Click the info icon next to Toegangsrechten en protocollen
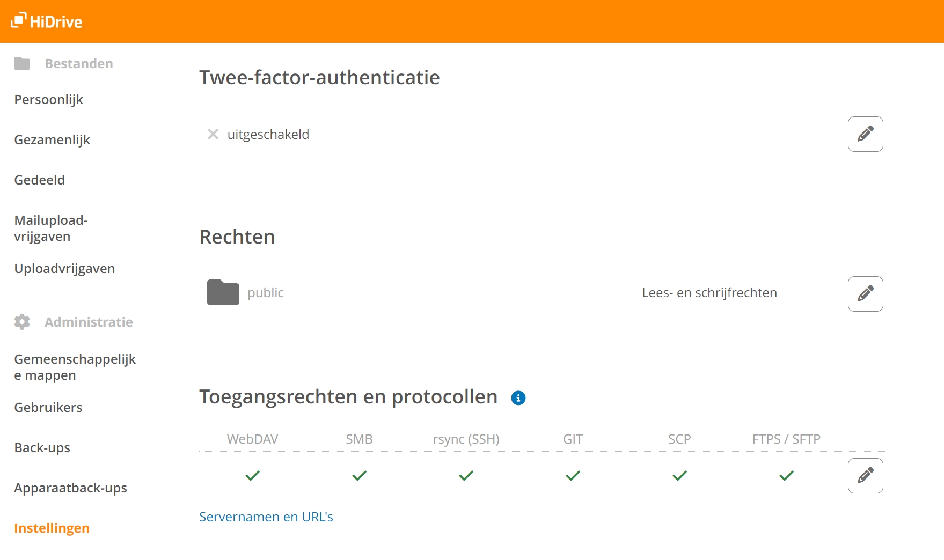This screenshot has width=944, height=560. (518, 397)
